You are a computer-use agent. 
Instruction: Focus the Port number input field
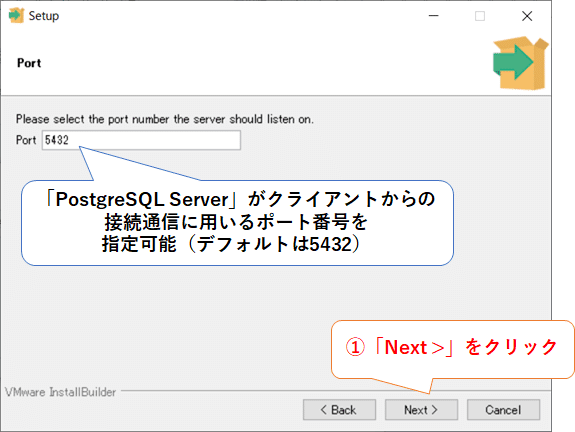(141, 140)
